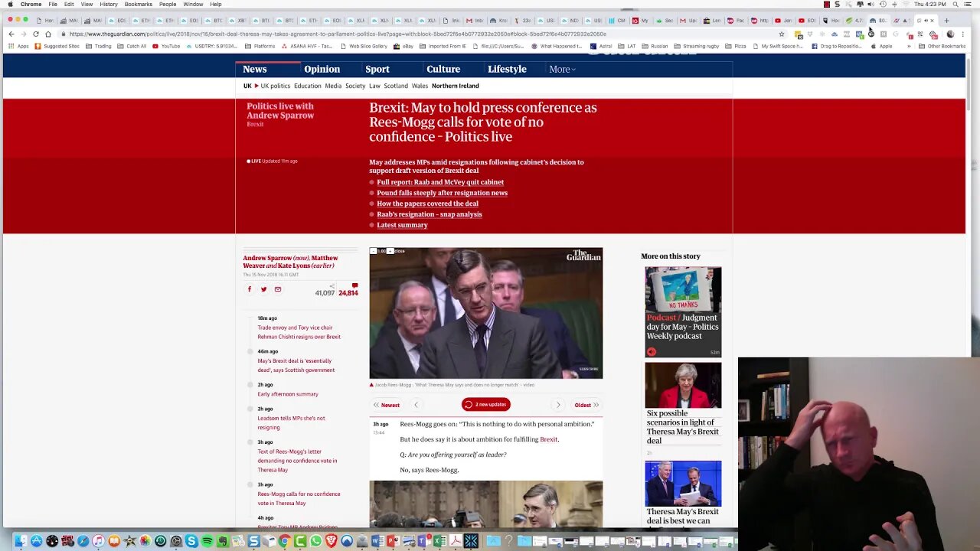
Task: Play the Jacob Rees-Mogg Commons video
Action: 486,313
